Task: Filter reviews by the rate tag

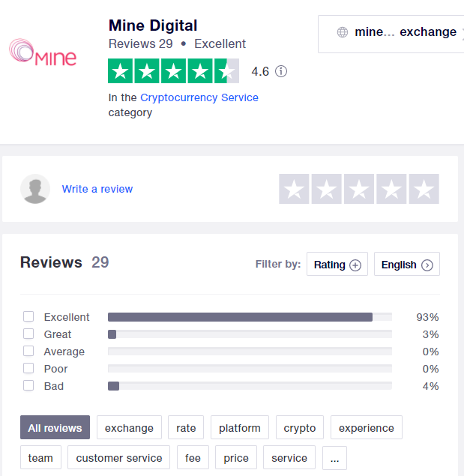Action: click(x=186, y=427)
